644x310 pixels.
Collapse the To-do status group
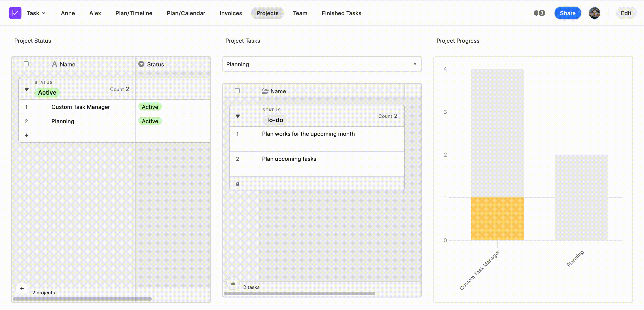[238, 116]
